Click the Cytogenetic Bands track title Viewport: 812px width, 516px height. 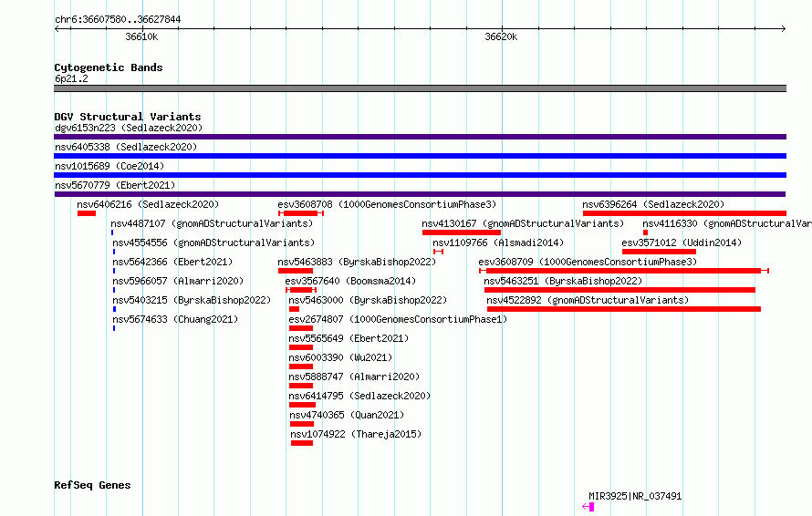(x=109, y=67)
